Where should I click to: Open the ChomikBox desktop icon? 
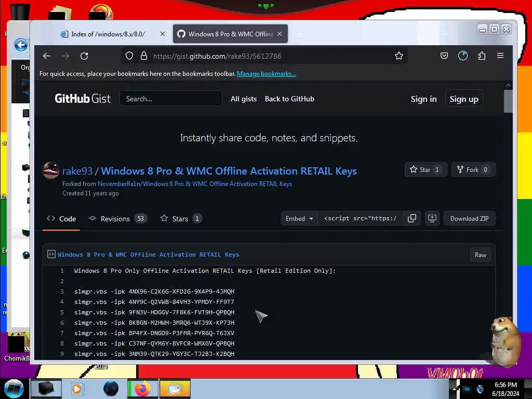coord(16,347)
